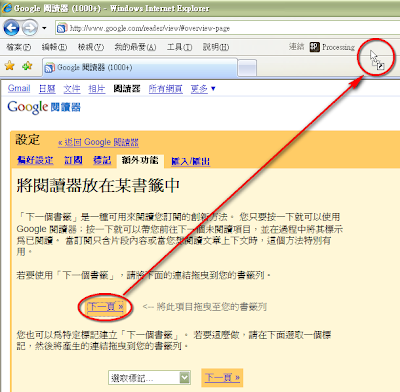
Task: Select the Google 閱讀器 (1000+) browser tab
Action: coord(140,68)
